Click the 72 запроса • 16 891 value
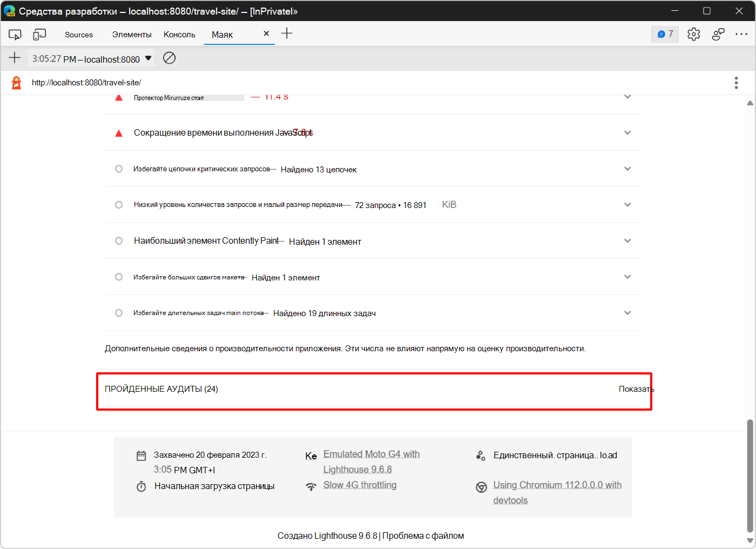 [x=390, y=205]
